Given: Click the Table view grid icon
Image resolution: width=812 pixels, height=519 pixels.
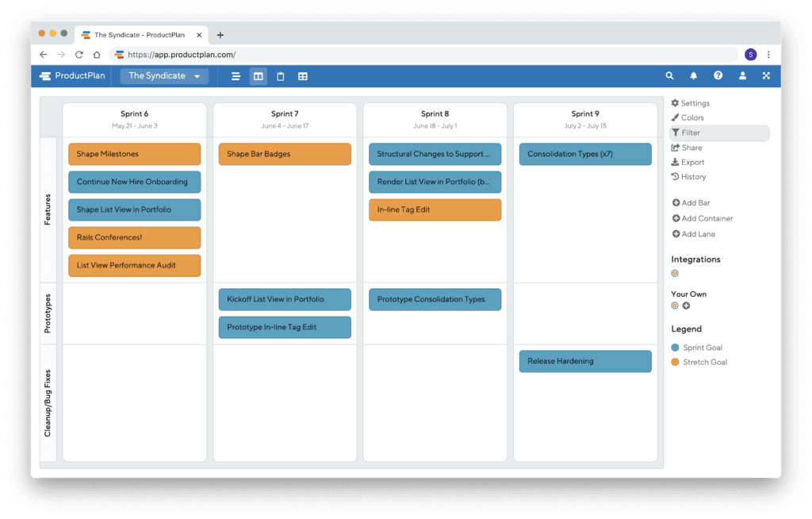Looking at the screenshot, I should coord(302,76).
